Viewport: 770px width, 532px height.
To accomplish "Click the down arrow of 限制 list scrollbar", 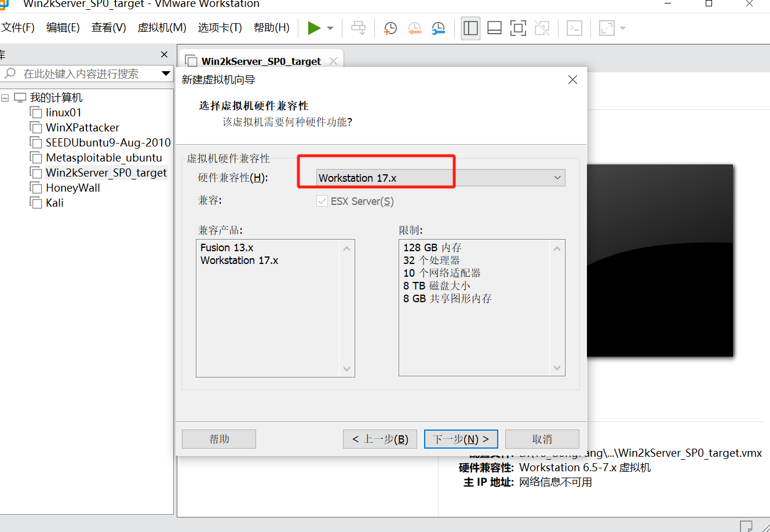I will pyautogui.click(x=557, y=368).
